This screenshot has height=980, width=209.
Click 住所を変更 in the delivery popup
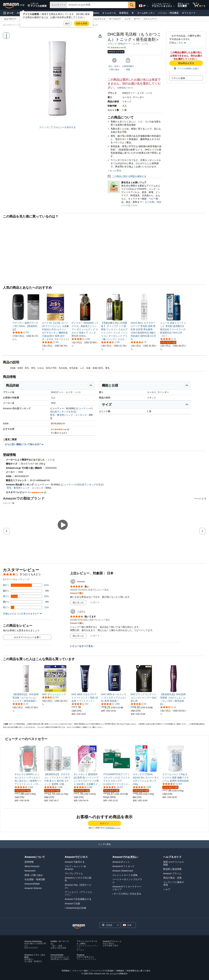81,24
